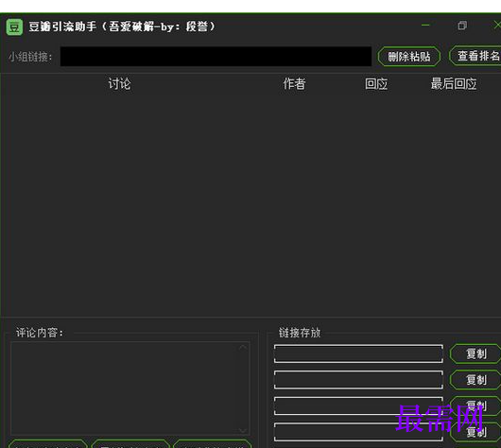The width and height of the screenshot is (501, 448).
Task: Focus the fourth 链接存放 input field
Action: [358, 432]
